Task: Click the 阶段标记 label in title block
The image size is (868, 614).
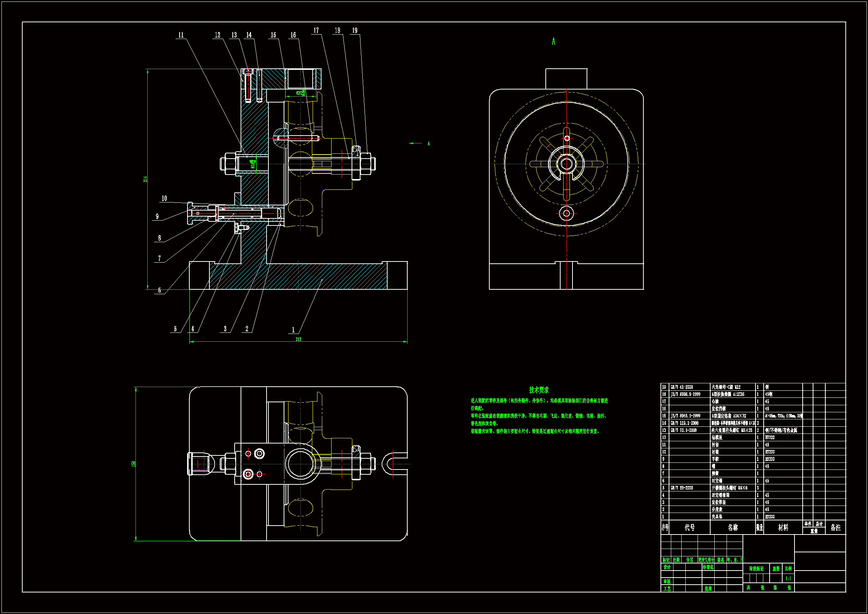Action: pos(757,569)
